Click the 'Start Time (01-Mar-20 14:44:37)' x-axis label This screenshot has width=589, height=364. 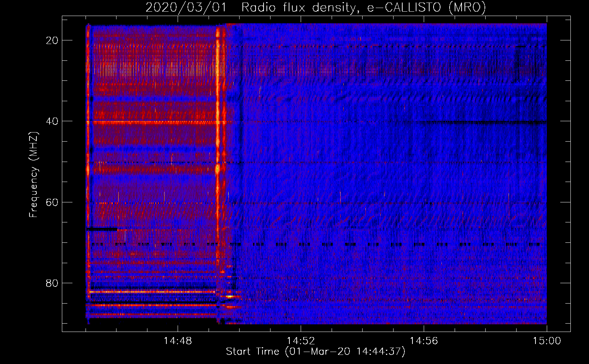pyautogui.click(x=316, y=352)
